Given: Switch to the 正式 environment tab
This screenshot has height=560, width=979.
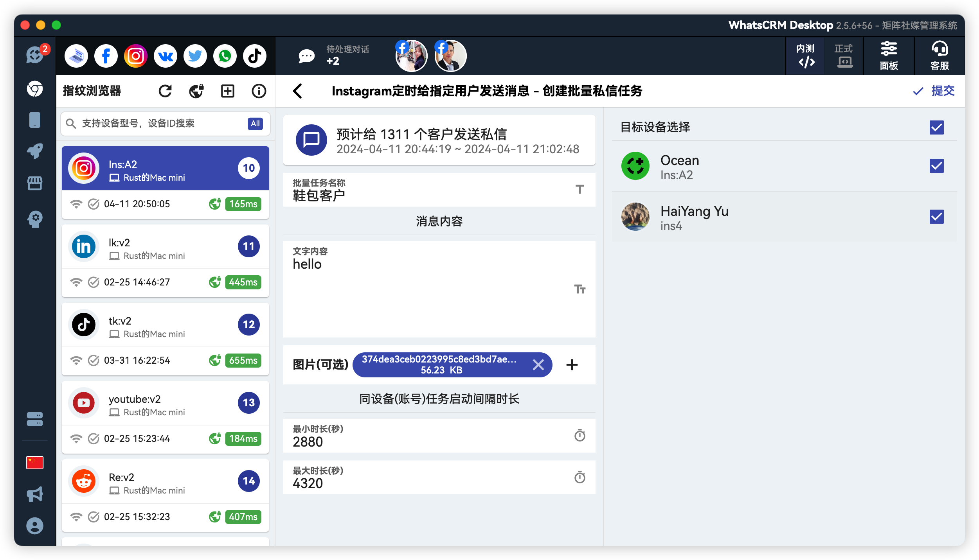Looking at the screenshot, I should tap(844, 56).
